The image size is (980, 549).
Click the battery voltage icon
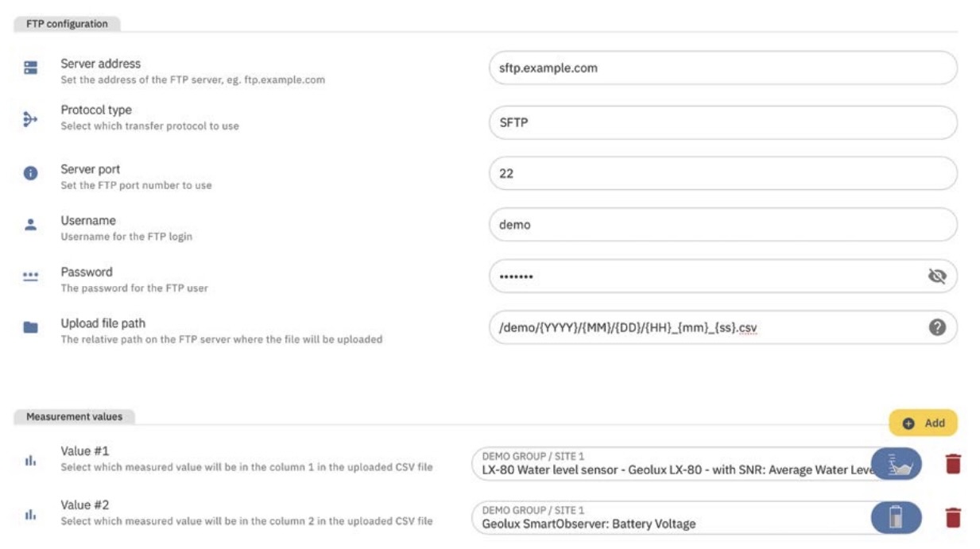pyautogui.click(x=897, y=518)
